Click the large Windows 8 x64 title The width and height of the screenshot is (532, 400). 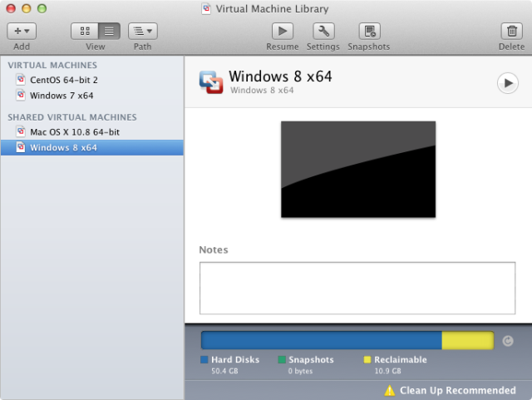click(x=280, y=77)
